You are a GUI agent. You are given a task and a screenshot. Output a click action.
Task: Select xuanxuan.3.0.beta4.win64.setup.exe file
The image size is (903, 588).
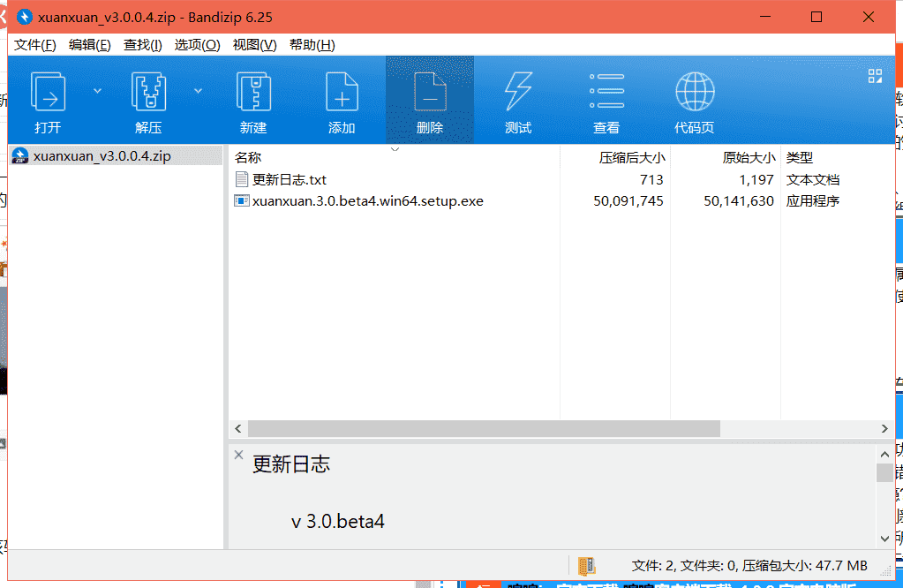pyautogui.click(x=368, y=201)
